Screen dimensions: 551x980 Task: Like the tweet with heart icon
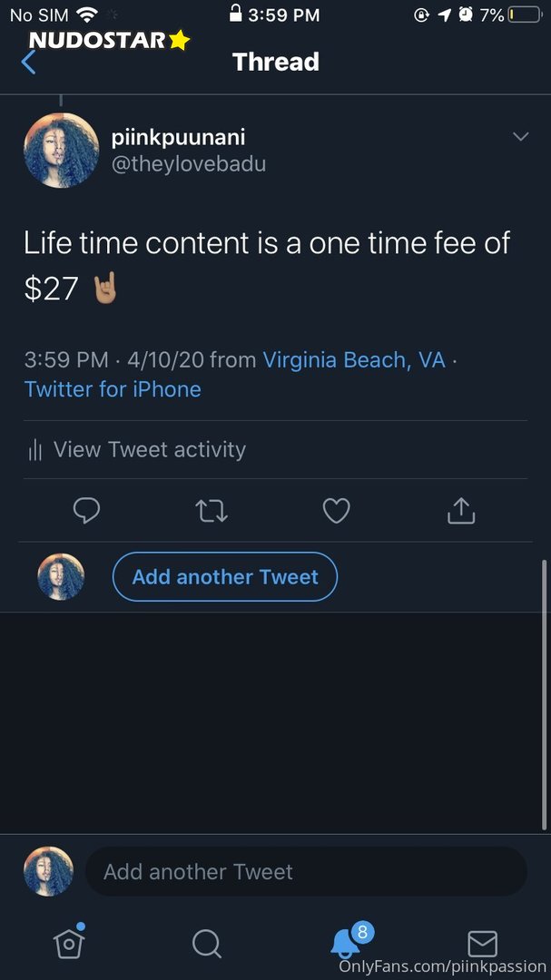pos(337,511)
